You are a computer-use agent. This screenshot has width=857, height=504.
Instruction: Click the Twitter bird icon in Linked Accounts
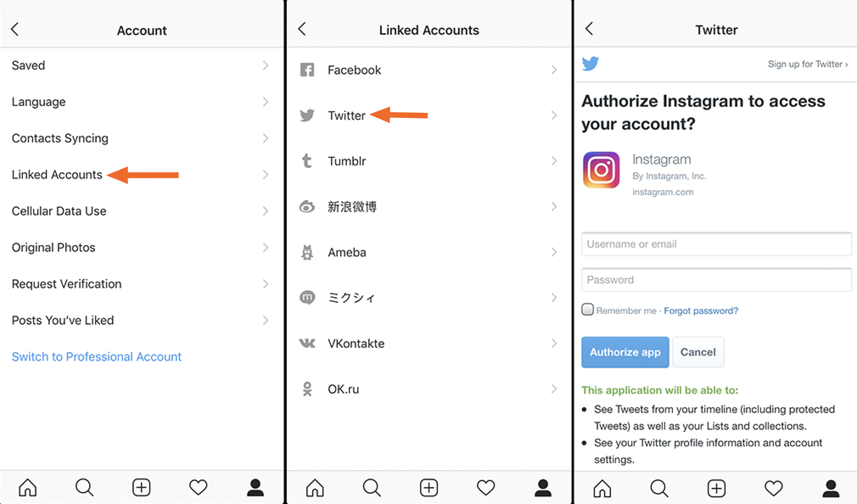[x=312, y=115]
